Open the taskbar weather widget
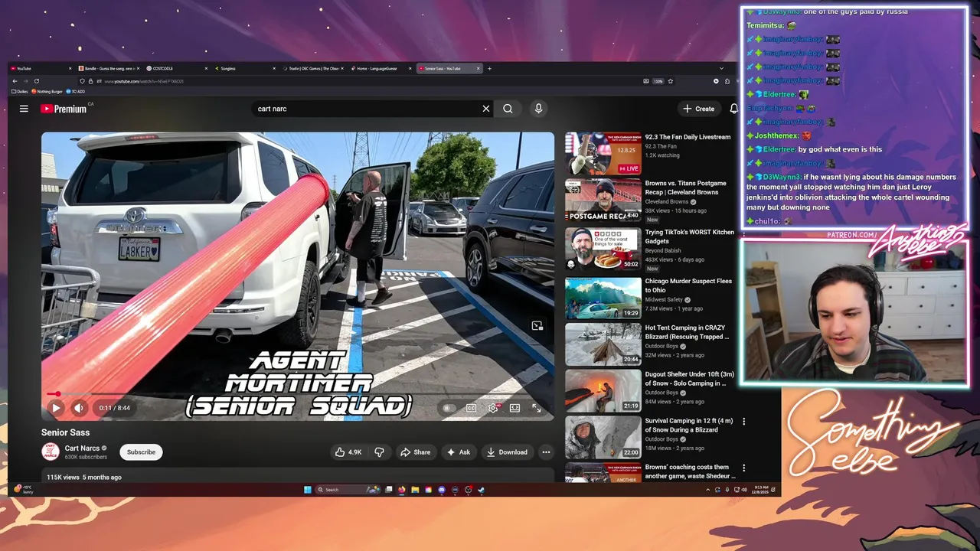The image size is (980, 551). 24,490
